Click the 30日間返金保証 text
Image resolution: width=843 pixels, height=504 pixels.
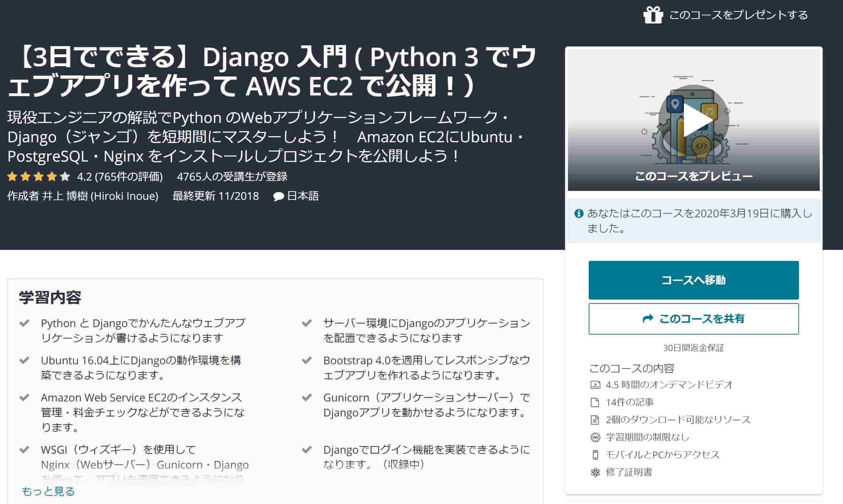(x=693, y=348)
